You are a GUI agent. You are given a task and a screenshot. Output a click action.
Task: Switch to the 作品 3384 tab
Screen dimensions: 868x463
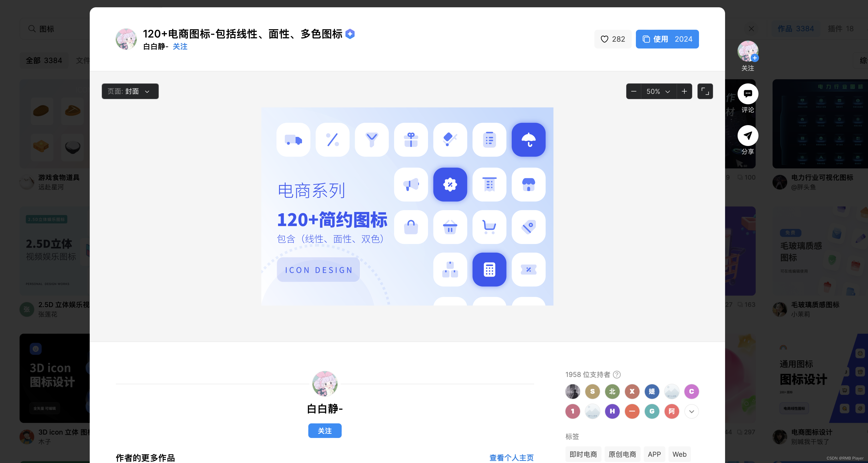pos(795,29)
